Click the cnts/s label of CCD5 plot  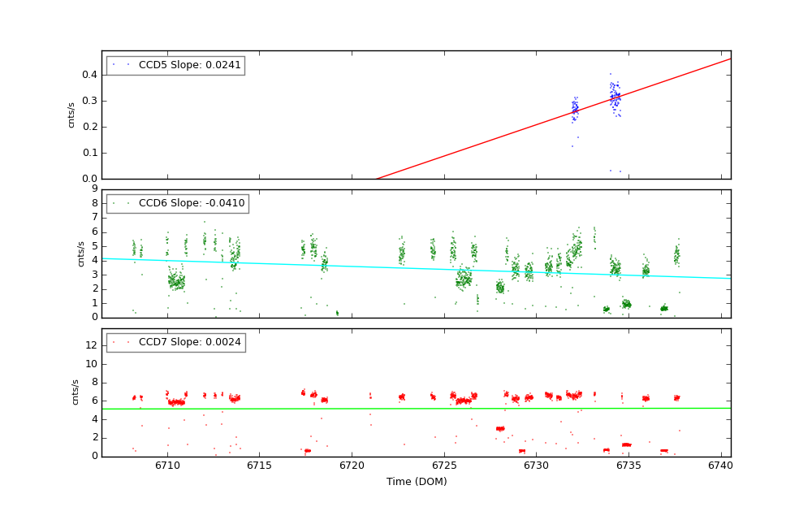coord(71,115)
